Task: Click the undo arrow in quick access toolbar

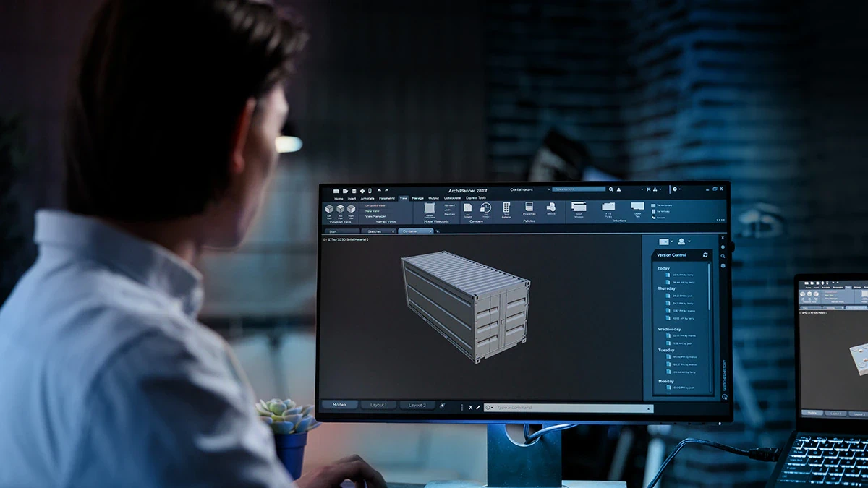Action: click(378, 191)
